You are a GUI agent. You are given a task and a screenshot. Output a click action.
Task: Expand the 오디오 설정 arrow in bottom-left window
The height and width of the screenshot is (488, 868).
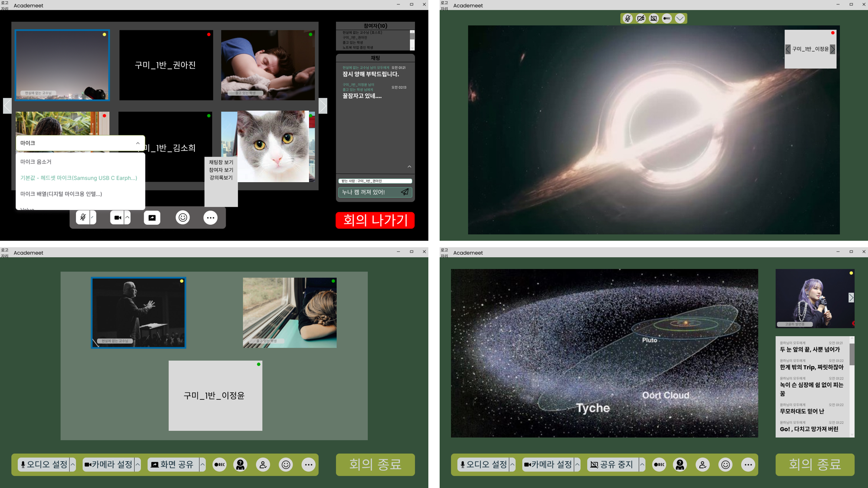(73, 465)
